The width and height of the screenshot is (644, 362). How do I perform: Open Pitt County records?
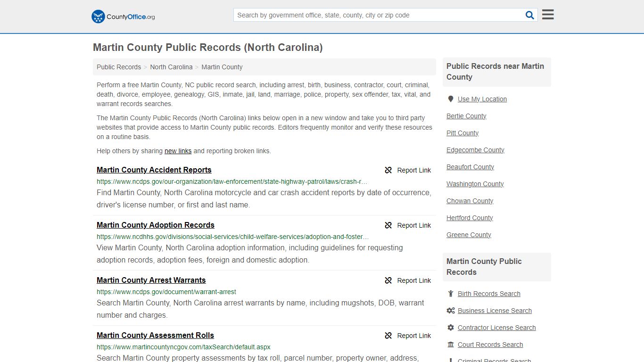point(462,133)
